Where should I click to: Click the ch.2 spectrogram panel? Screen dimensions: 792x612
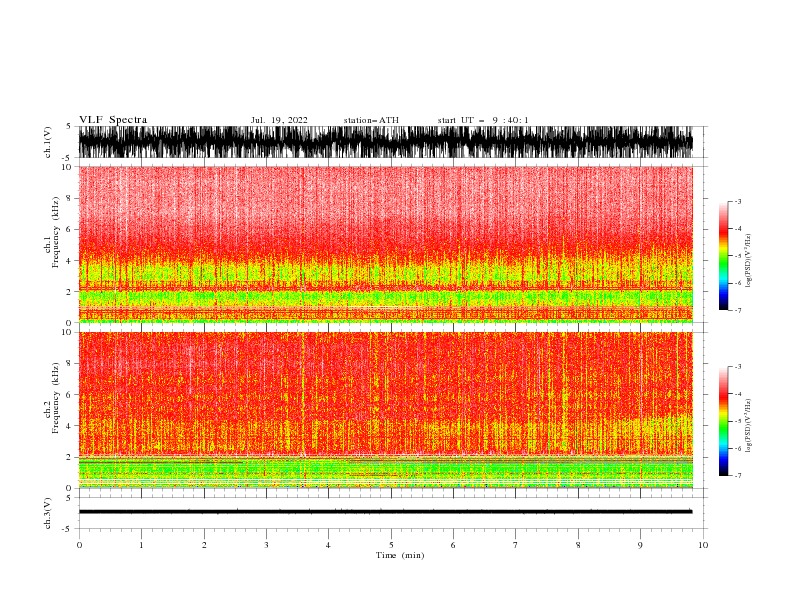click(385, 410)
